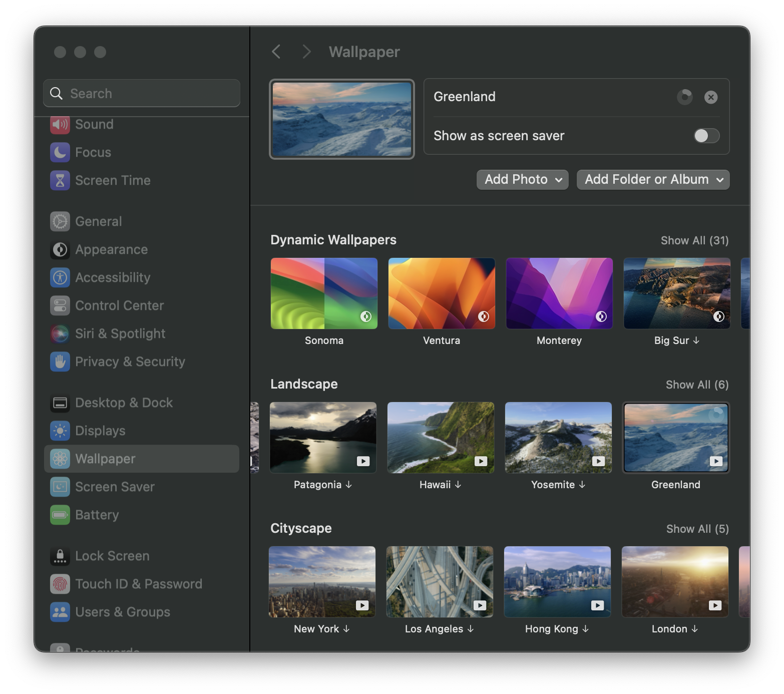Show all 6 Landscape wallpapers
This screenshot has width=784, height=694.
(x=697, y=385)
